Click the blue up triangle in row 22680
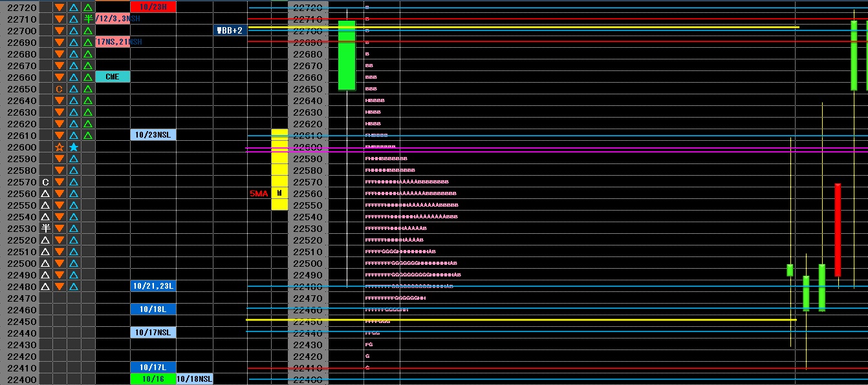 click(x=74, y=54)
